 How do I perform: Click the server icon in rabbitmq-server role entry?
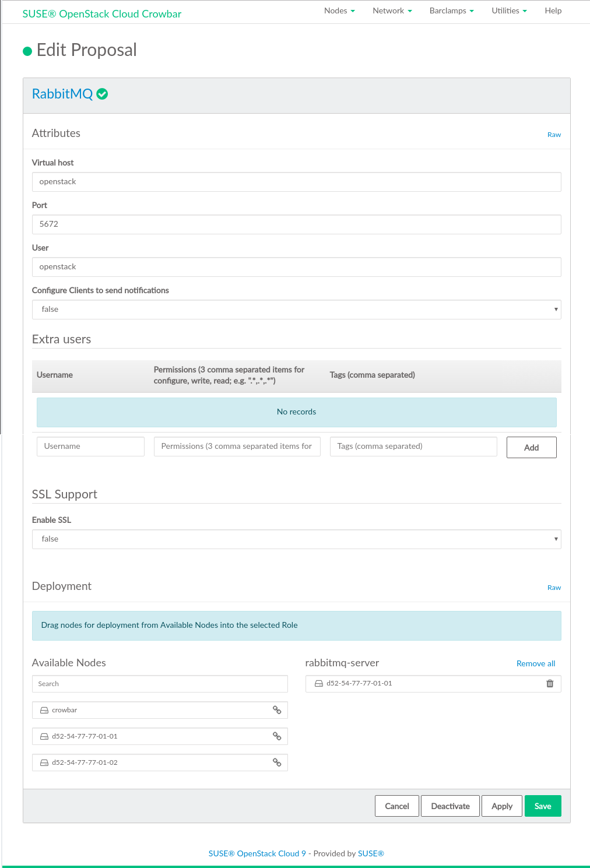point(319,684)
